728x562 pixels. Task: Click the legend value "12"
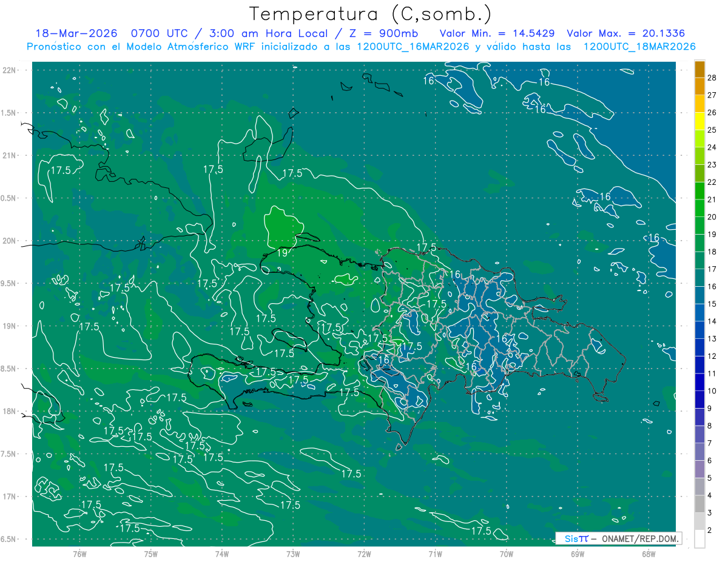pyautogui.click(x=713, y=356)
